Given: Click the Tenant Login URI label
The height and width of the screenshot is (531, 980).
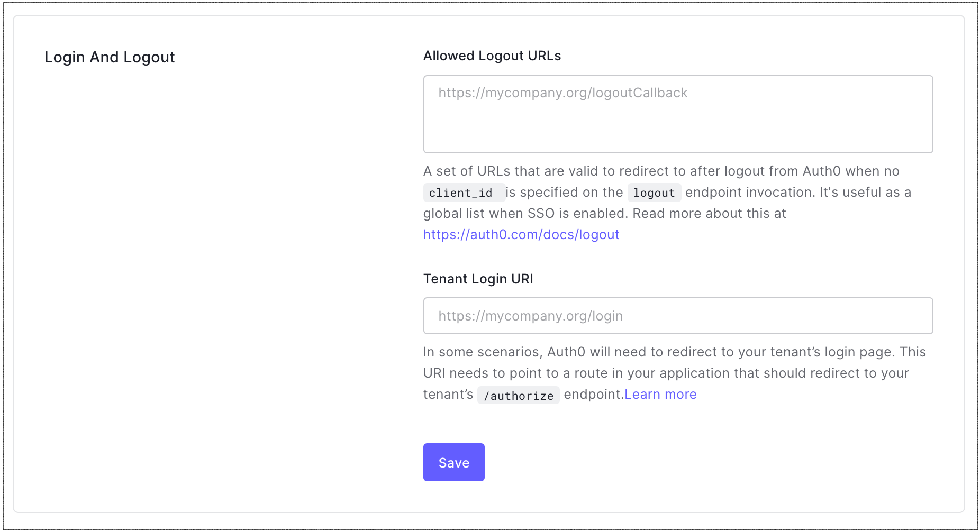Looking at the screenshot, I should click(x=478, y=279).
